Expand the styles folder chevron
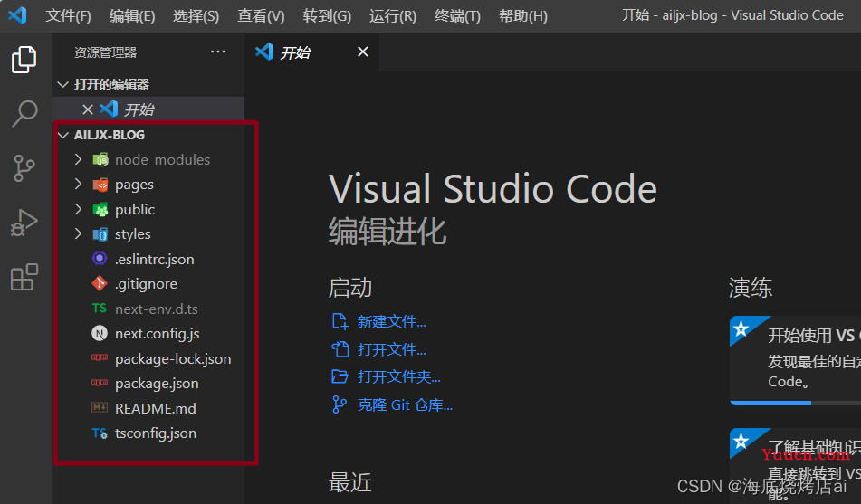Screen dimensions: 861x504 tap(78, 233)
